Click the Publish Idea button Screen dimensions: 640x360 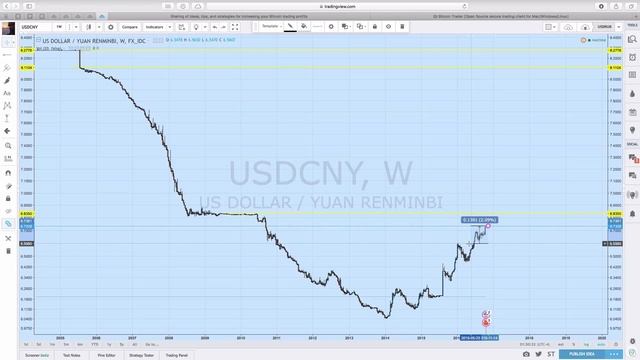[581, 354]
